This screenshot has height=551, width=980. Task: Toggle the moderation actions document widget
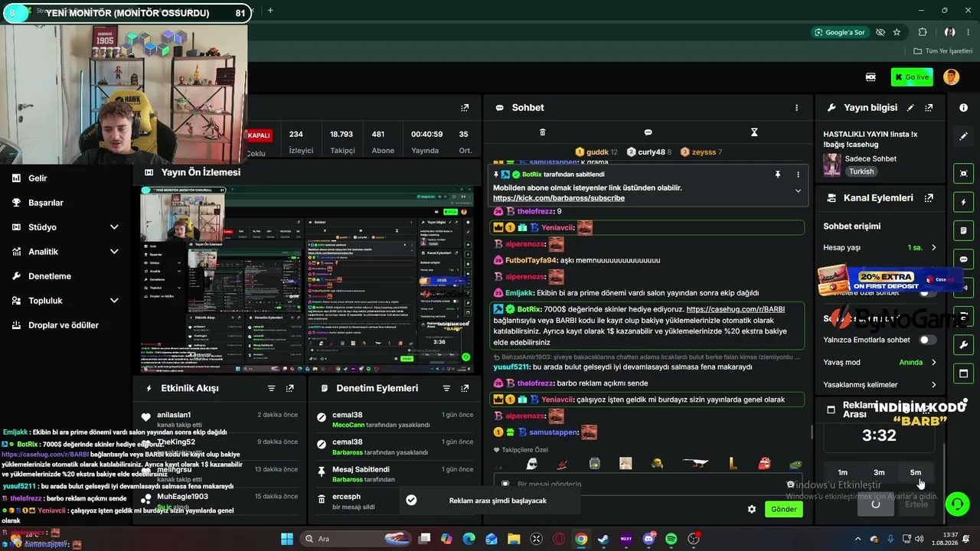click(x=963, y=230)
